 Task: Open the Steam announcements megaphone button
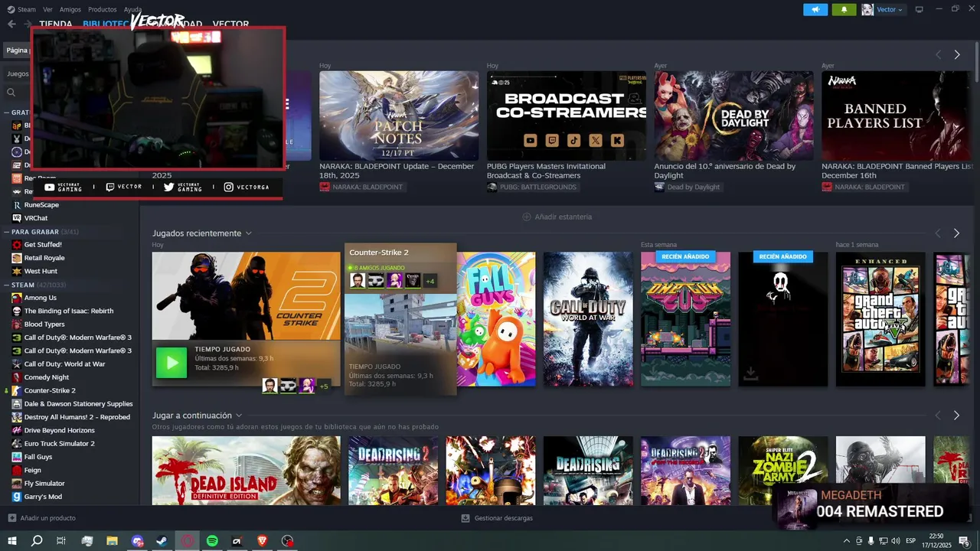(x=815, y=9)
